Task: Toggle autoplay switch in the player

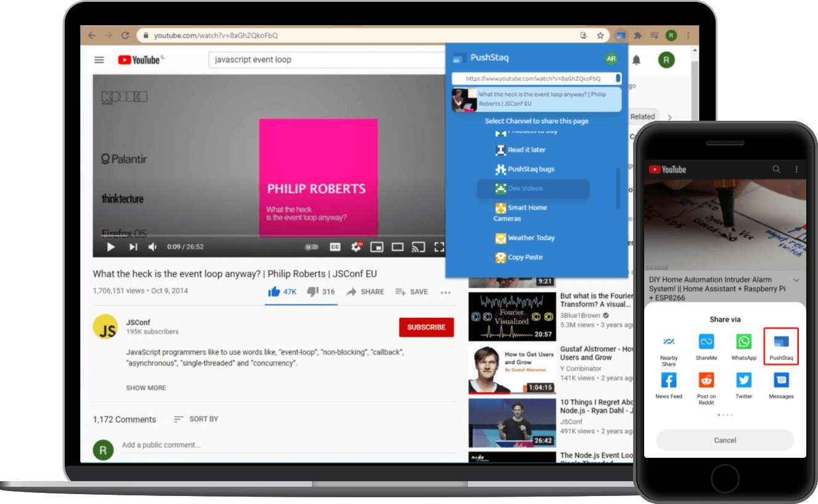Action: click(312, 247)
